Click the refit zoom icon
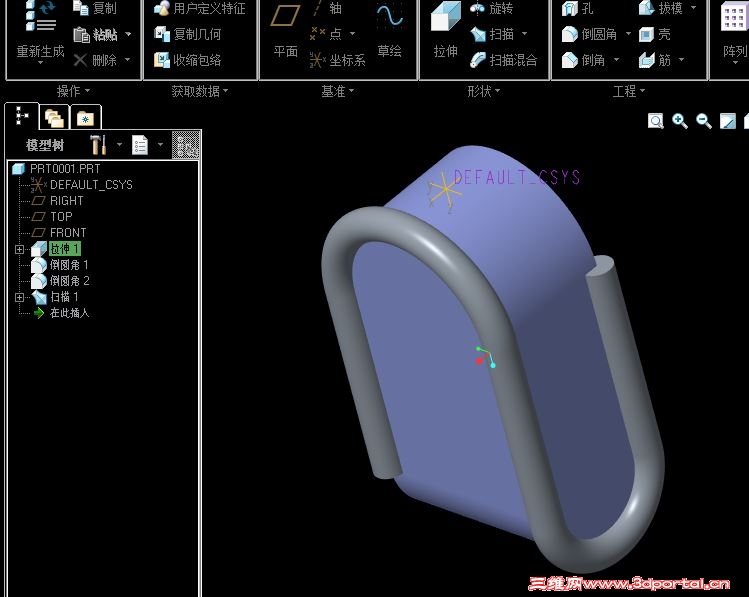 (655, 121)
